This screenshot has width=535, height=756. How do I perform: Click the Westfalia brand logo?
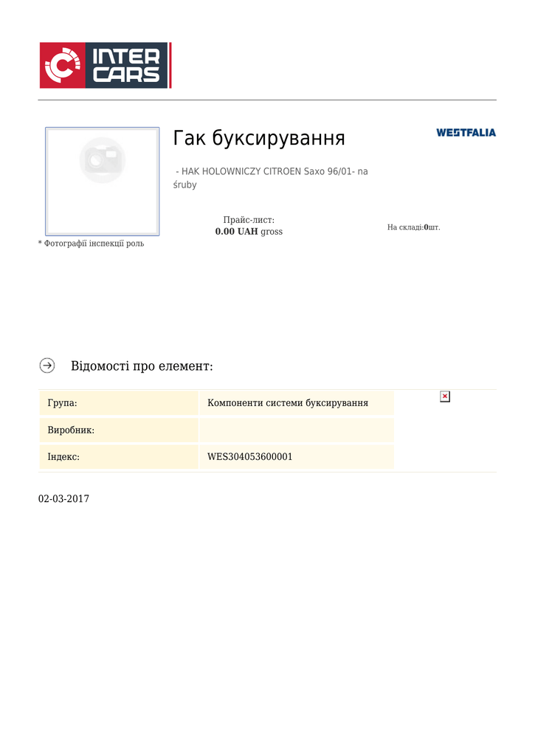tap(466, 133)
